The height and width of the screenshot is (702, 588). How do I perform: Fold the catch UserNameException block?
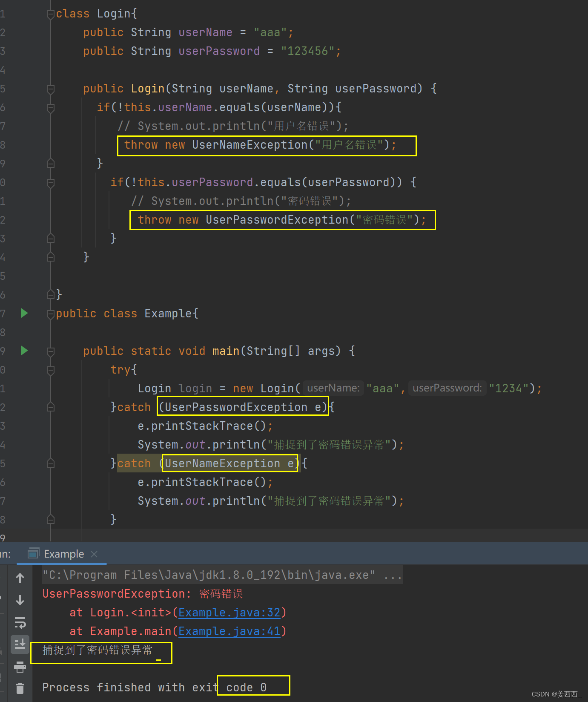(51, 463)
